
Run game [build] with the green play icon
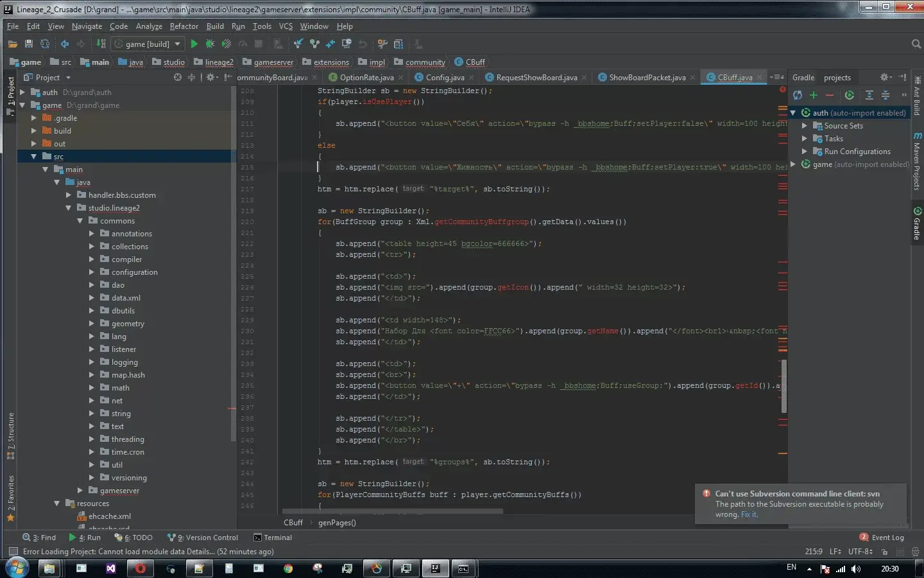(x=194, y=44)
